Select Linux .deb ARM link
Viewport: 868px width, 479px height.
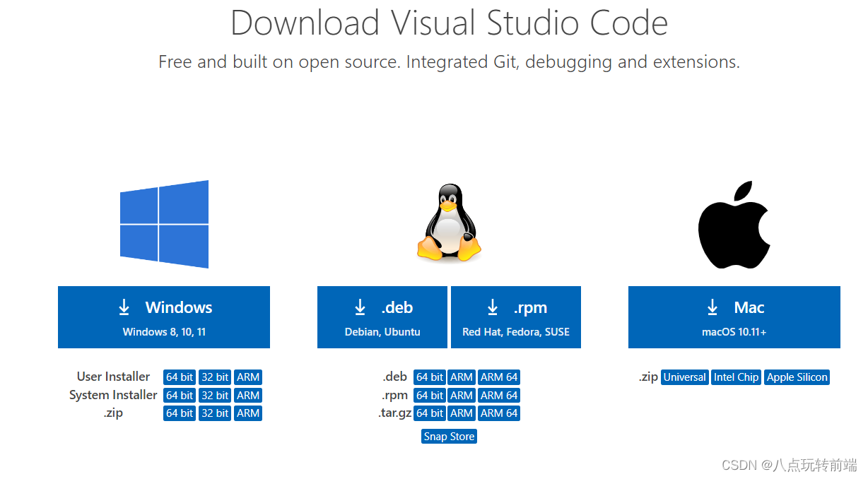462,377
